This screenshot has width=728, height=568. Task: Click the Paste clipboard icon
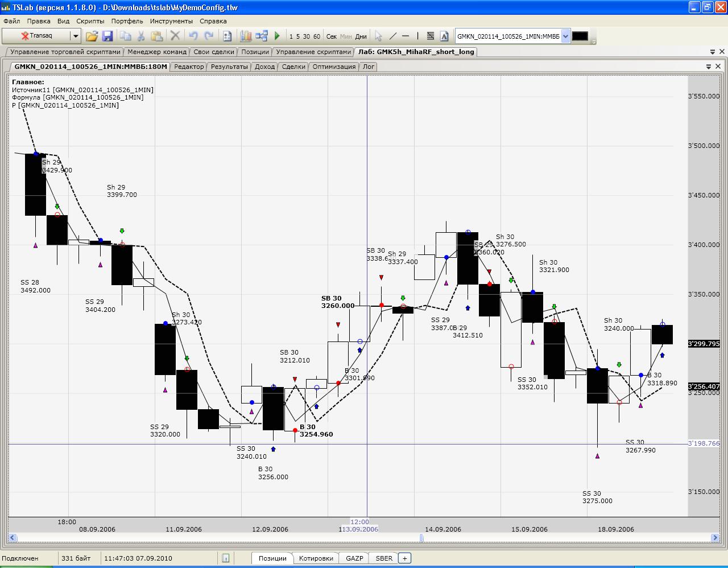(x=157, y=36)
